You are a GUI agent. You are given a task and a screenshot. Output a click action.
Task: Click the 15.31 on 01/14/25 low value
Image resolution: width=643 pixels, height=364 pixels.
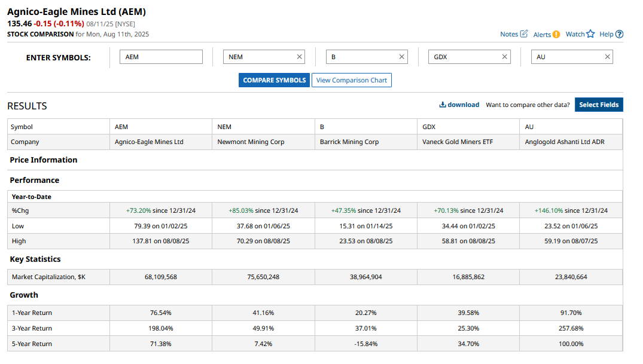366,227
